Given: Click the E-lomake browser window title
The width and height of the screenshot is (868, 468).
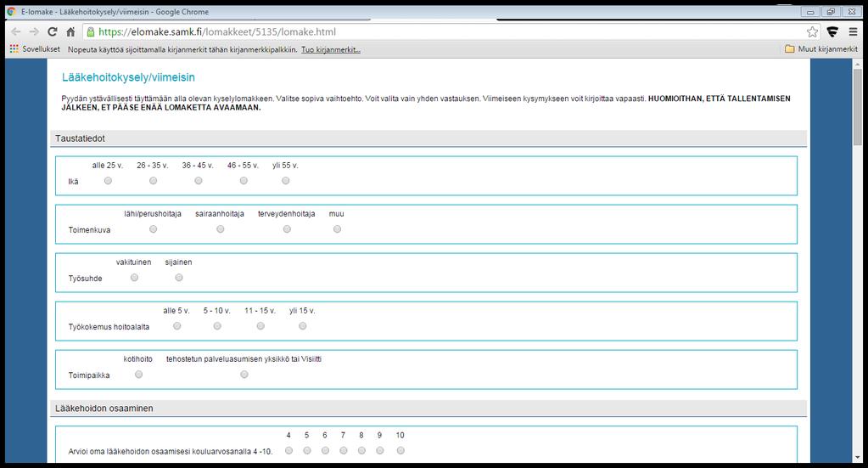Looking at the screenshot, I should [x=115, y=12].
